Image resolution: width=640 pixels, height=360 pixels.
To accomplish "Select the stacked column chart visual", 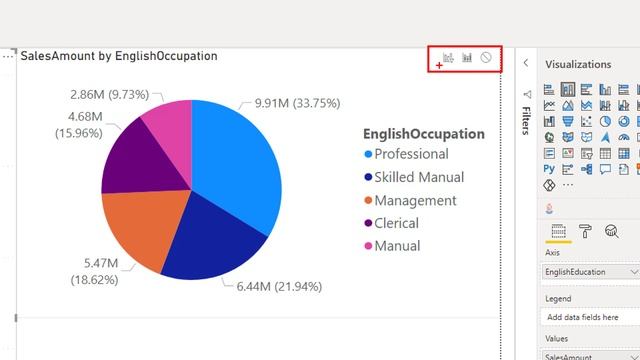I will 568,89.
